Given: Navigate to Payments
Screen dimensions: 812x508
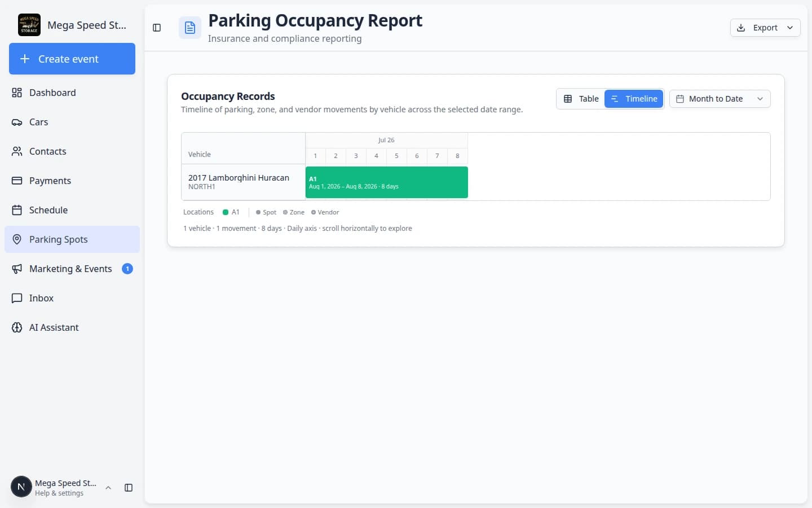Looking at the screenshot, I should [x=72, y=181].
